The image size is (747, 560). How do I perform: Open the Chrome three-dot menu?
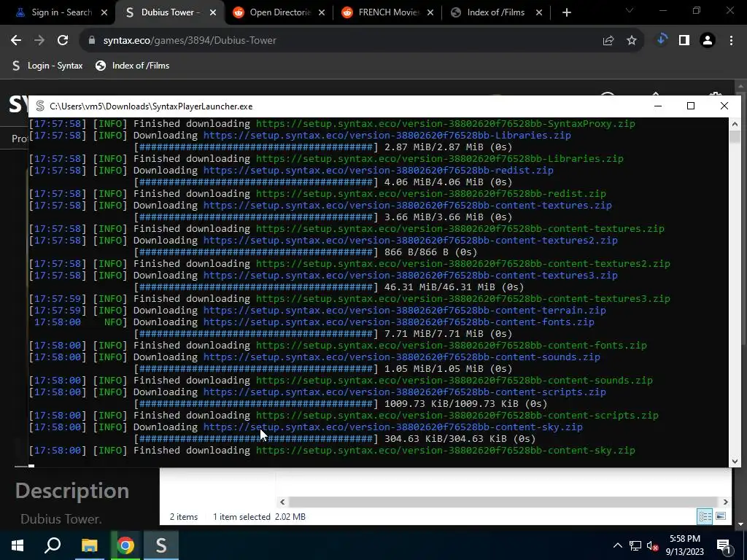[731, 41]
